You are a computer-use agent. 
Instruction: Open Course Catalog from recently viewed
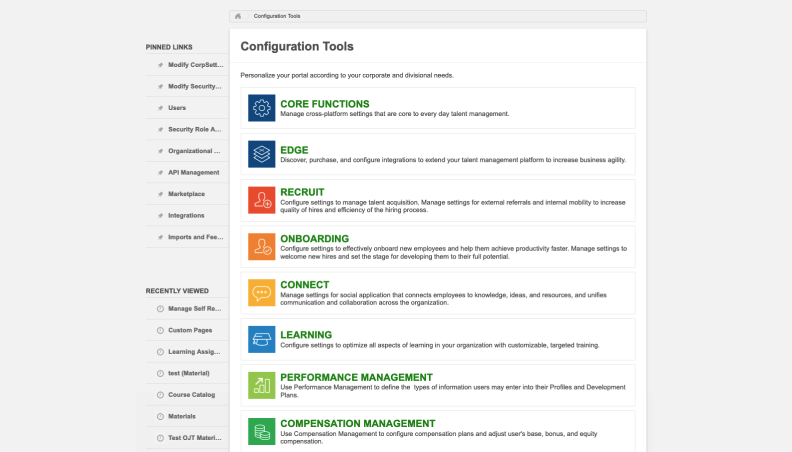click(192, 394)
